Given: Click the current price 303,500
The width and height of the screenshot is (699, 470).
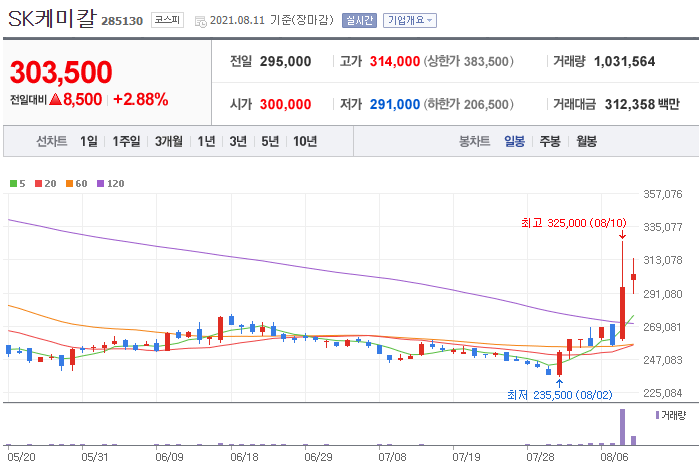Looking at the screenshot, I should (x=61, y=72).
